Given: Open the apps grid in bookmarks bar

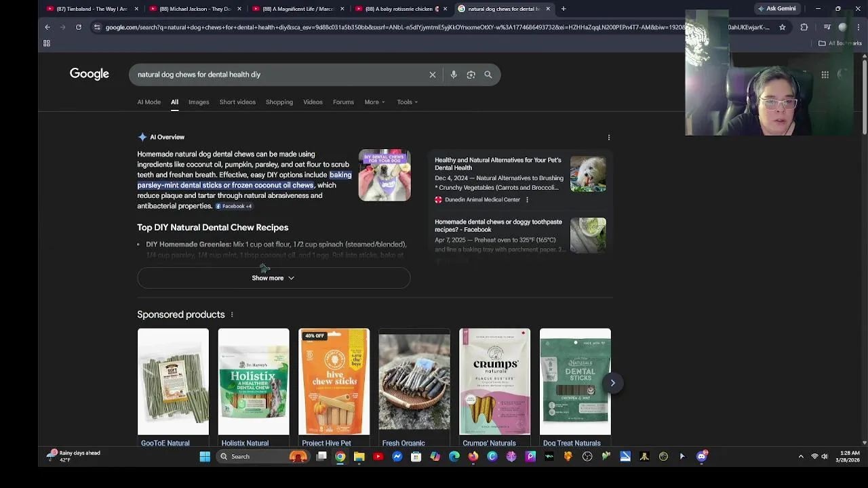Looking at the screenshot, I should 47,43.
